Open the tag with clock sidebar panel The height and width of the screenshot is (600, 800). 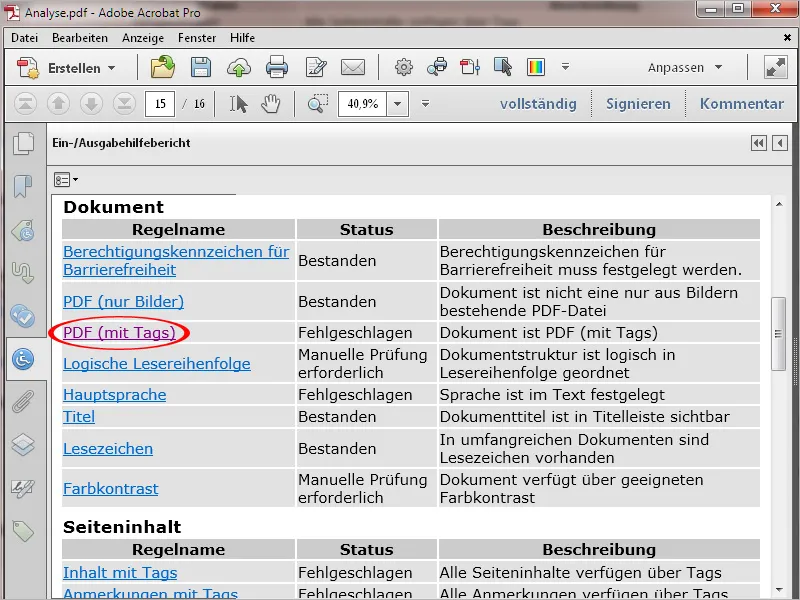[x=23, y=230]
